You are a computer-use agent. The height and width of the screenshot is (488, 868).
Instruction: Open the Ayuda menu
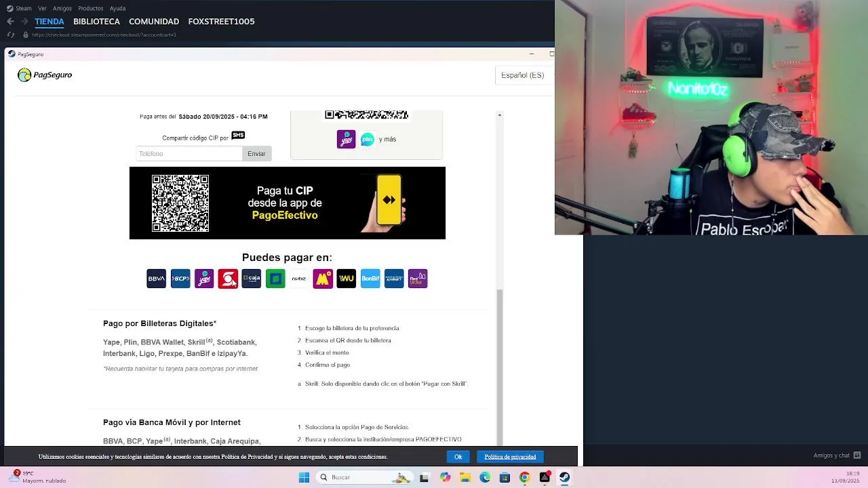point(117,8)
